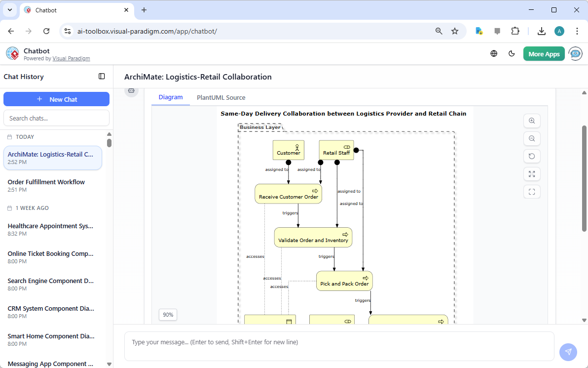Adjust the 90% zoom level control
This screenshot has width=588, height=368.
click(168, 315)
